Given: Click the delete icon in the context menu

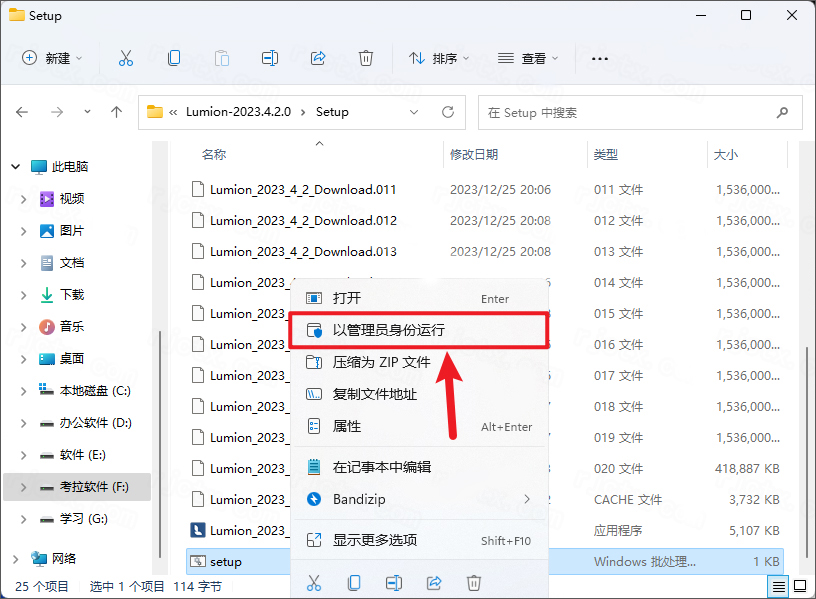Looking at the screenshot, I should click(x=474, y=583).
